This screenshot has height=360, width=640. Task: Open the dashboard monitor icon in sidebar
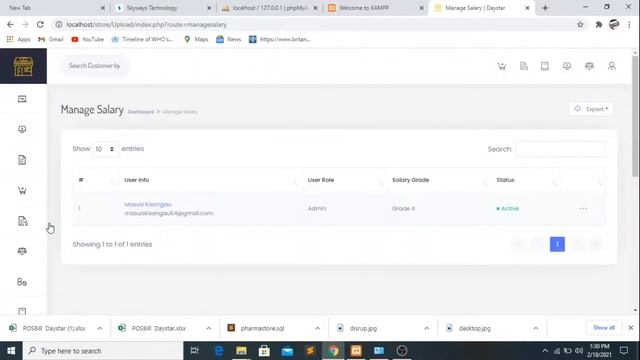point(22,99)
